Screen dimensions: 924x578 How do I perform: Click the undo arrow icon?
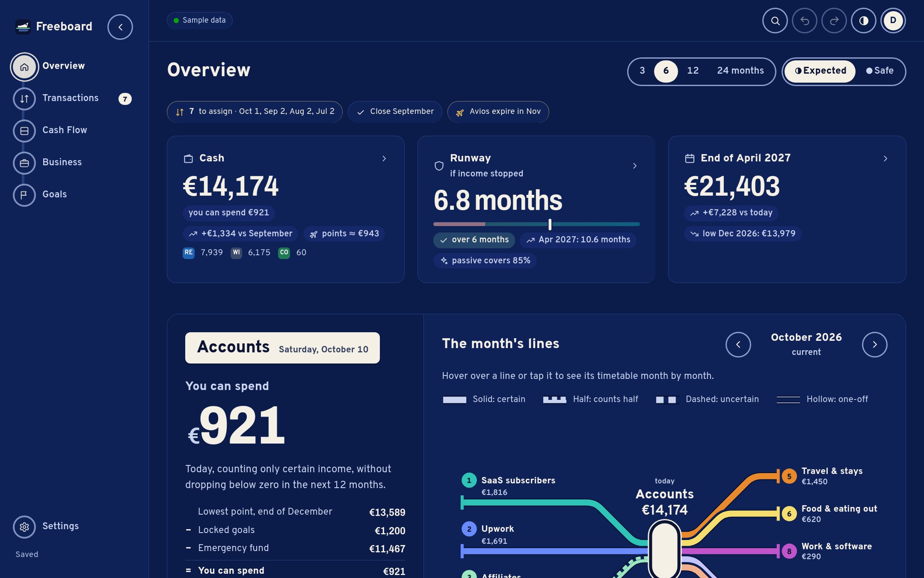tap(805, 21)
